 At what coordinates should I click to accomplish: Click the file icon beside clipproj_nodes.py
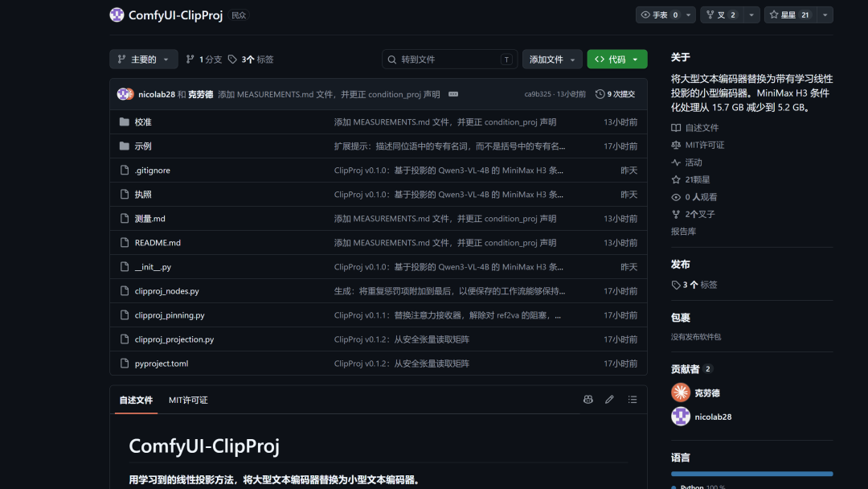click(125, 290)
